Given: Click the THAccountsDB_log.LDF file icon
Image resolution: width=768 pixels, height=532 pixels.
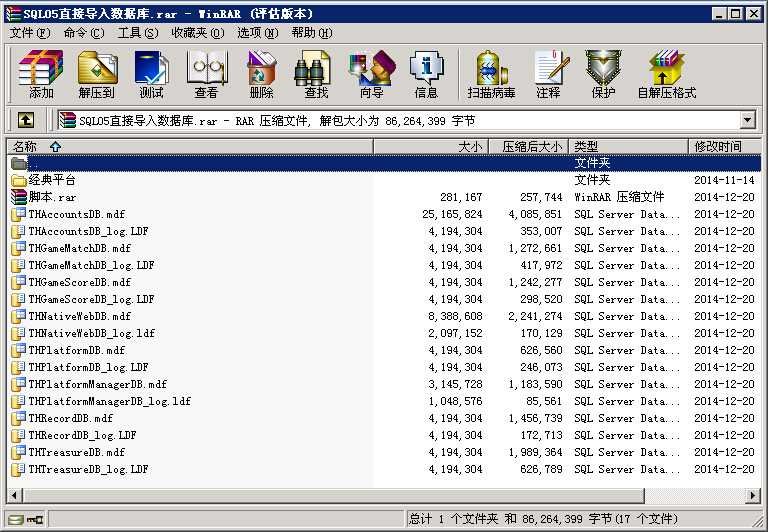Looking at the screenshot, I should coord(19,231).
